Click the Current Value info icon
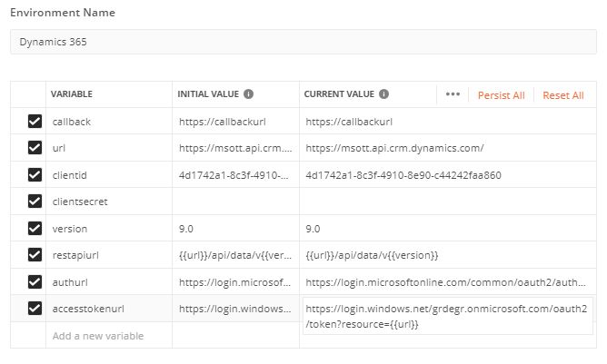 tap(383, 94)
